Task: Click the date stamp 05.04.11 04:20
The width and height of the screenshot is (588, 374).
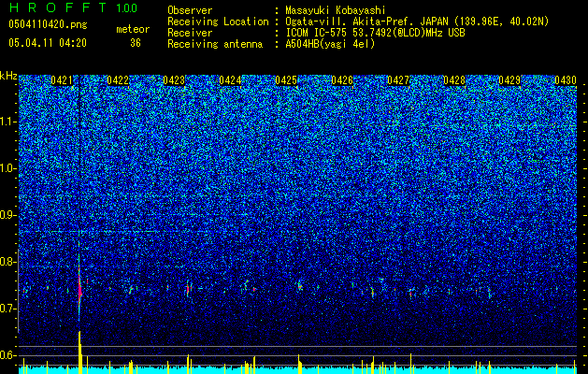Action: point(48,43)
